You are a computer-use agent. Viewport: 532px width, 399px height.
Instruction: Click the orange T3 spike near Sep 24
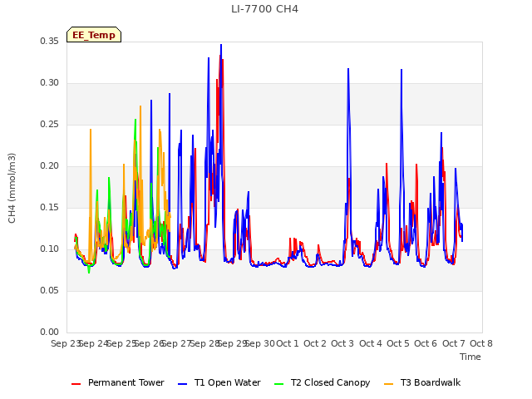91,130
